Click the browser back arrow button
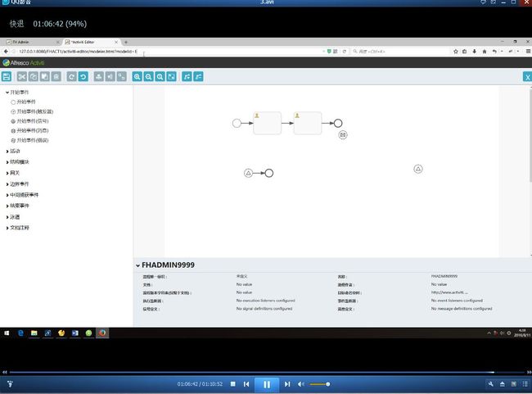Image resolution: width=532 pixels, height=394 pixels. pyautogui.click(x=6, y=52)
